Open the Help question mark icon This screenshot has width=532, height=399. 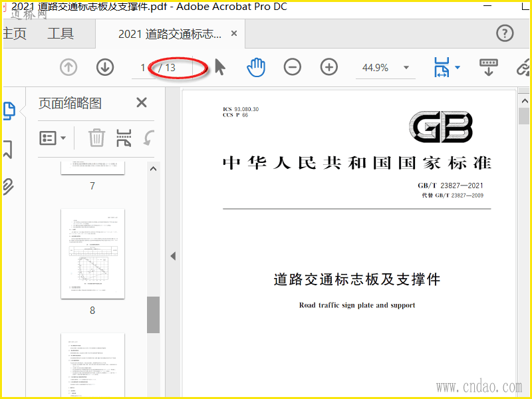(505, 33)
